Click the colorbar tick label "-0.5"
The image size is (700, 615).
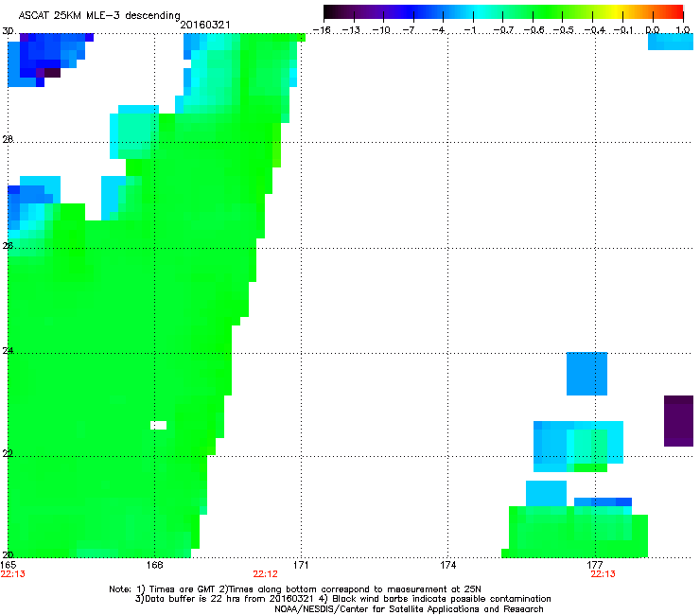(563, 30)
